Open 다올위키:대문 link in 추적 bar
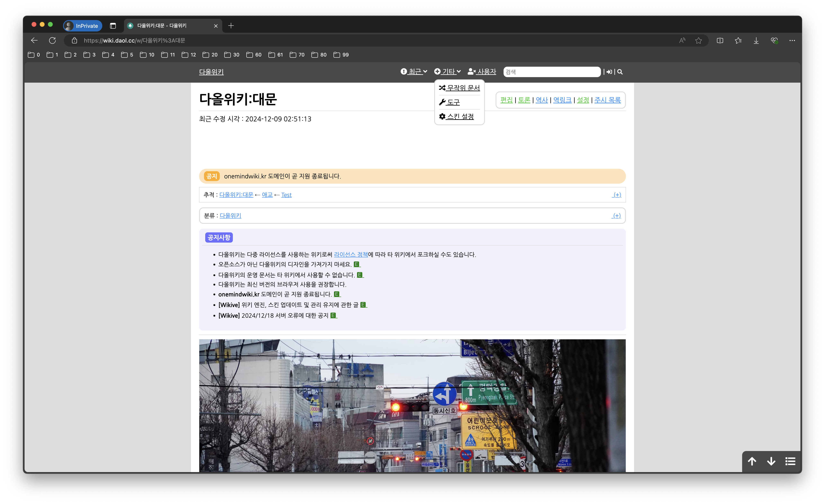Viewport: 825px width, 504px height. 236,195
